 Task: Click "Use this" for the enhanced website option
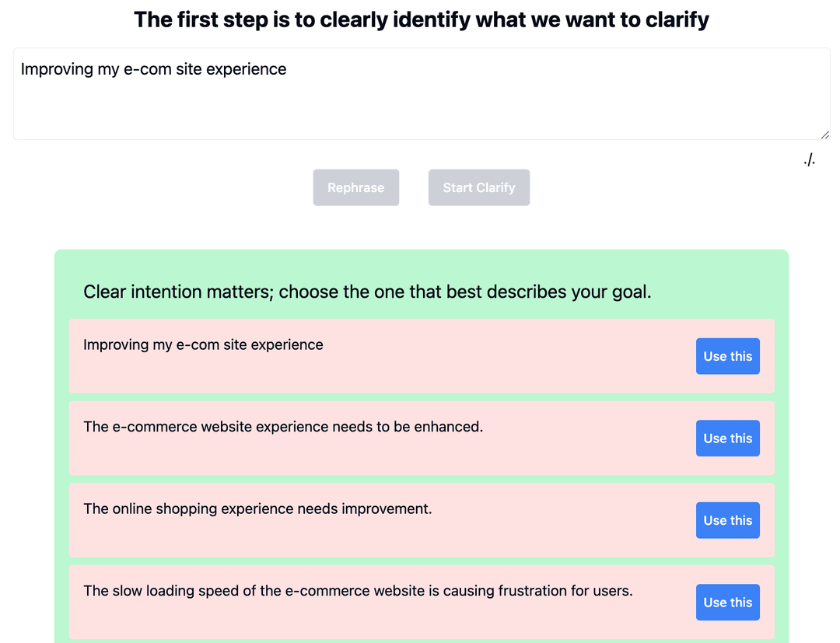tap(727, 438)
